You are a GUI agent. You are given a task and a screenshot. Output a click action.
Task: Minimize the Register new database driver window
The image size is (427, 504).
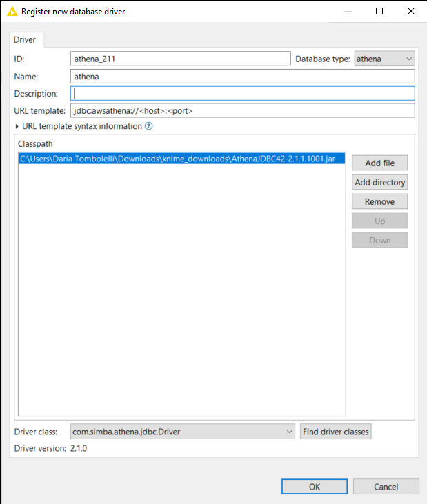348,12
